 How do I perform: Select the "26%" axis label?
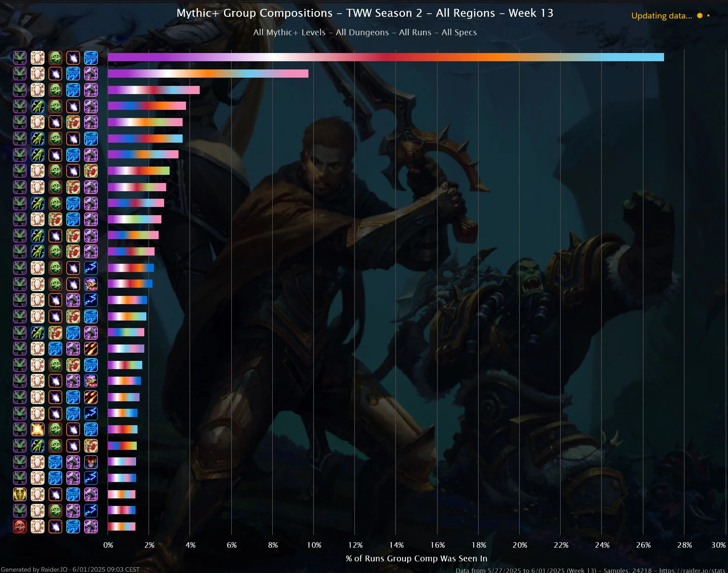(x=643, y=545)
